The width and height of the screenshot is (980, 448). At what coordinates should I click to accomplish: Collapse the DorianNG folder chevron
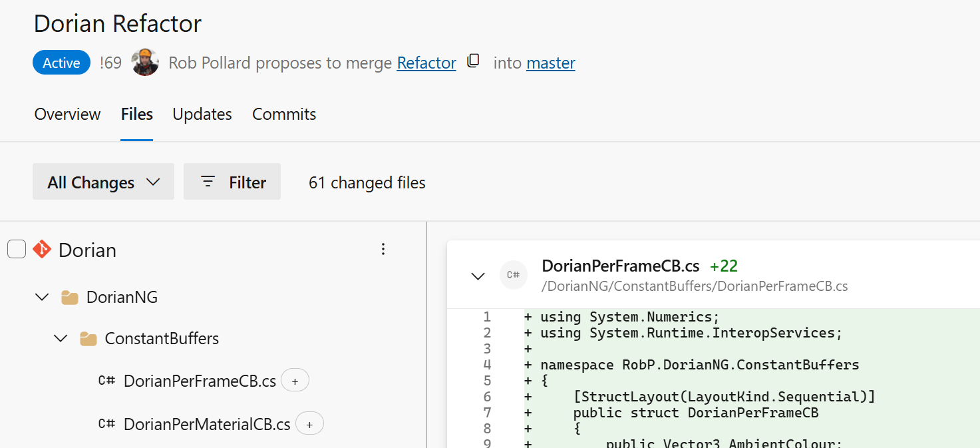pyautogui.click(x=42, y=298)
